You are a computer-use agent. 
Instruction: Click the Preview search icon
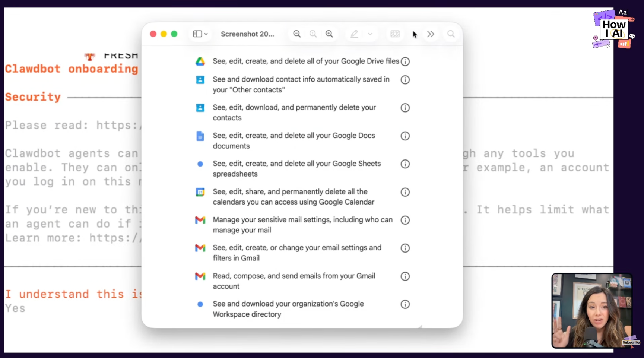pyautogui.click(x=451, y=34)
